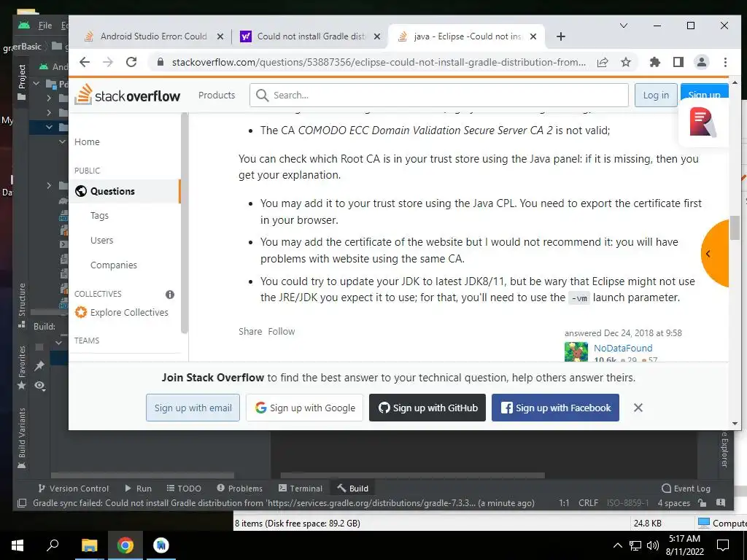Open Tags in the sidebar
The height and width of the screenshot is (560, 747).
(99, 215)
